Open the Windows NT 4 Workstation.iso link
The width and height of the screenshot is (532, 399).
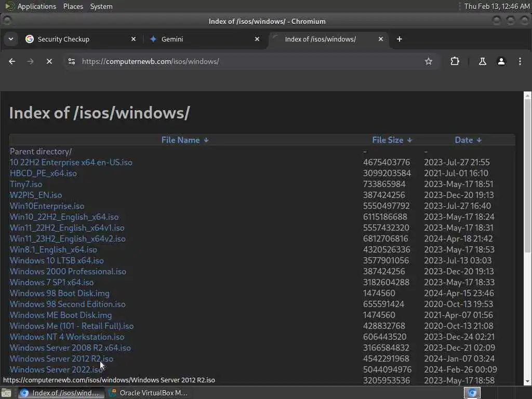pyautogui.click(x=67, y=337)
